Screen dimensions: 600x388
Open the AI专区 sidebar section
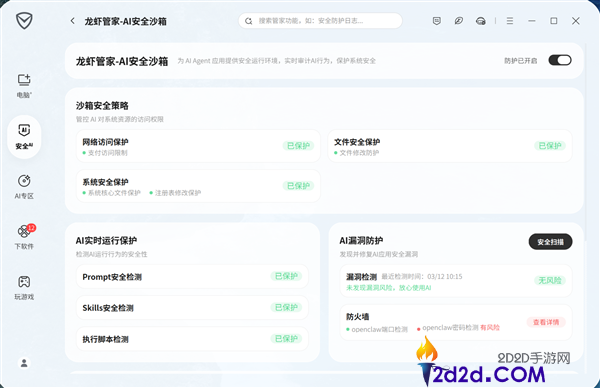pos(24,187)
